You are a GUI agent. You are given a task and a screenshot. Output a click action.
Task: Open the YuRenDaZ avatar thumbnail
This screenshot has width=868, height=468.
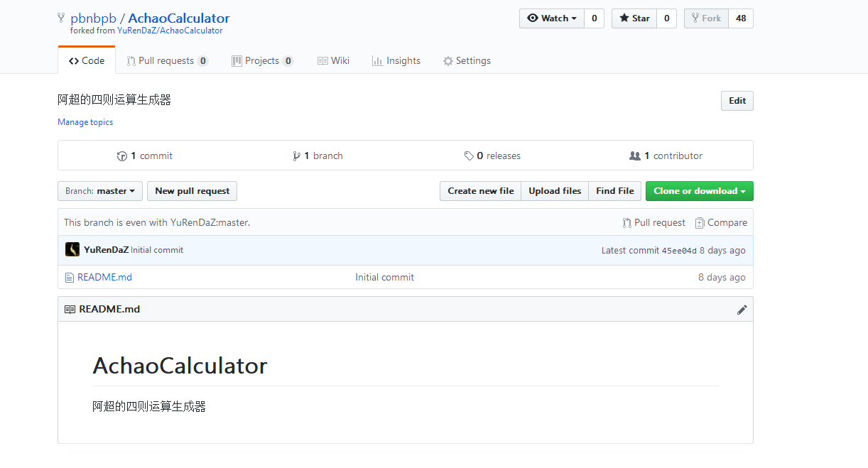pyautogui.click(x=72, y=249)
